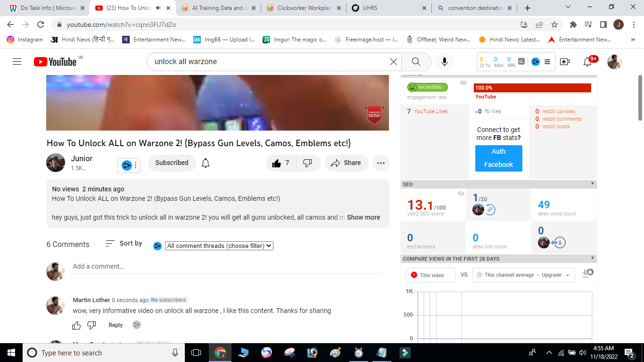Image resolution: width=644 pixels, height=362 pixels.
Task: Expand description with Show more
Action: tap(363, 217)
